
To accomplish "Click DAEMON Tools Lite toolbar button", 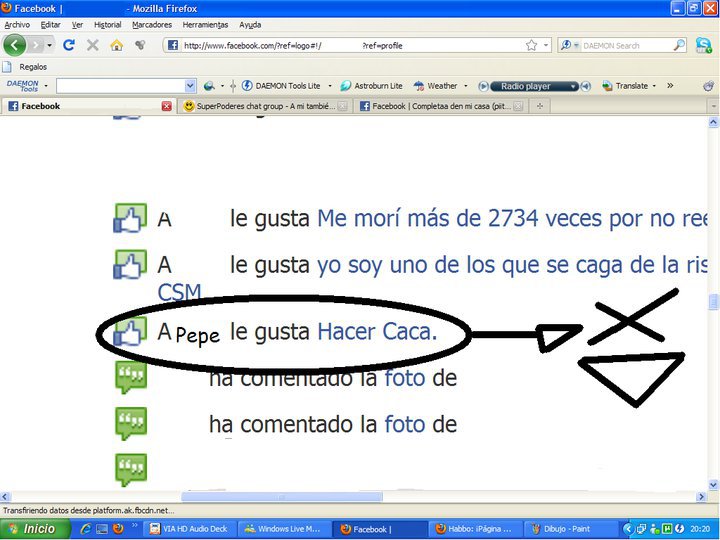I will [281, 86].
